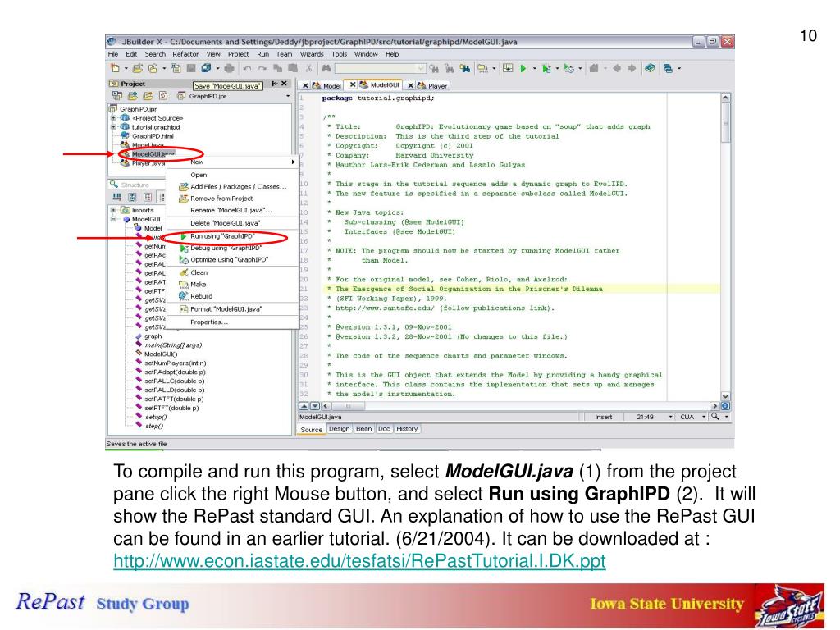Switch to the Doc view tab
840x630 pixels.
point(384,428)
